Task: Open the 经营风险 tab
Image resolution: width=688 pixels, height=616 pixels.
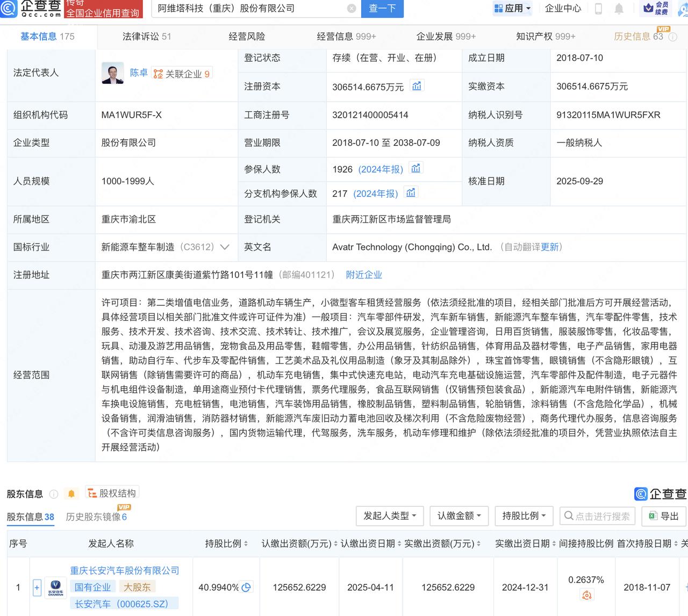Action: (247, 37)
